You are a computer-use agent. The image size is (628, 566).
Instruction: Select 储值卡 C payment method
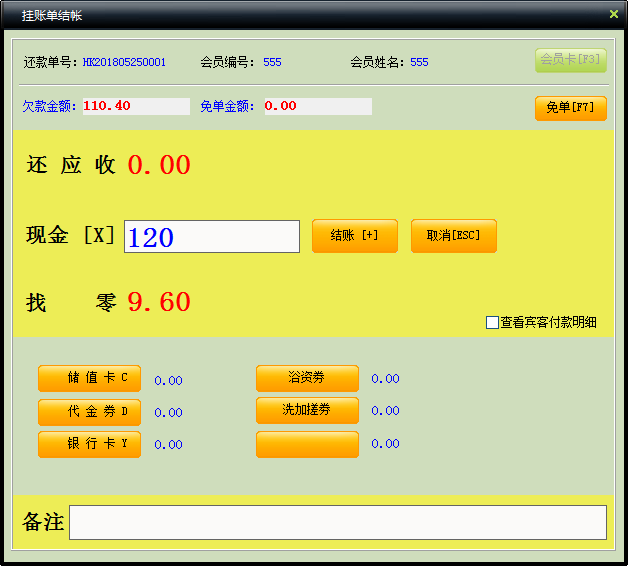click(x=89, y=378)
